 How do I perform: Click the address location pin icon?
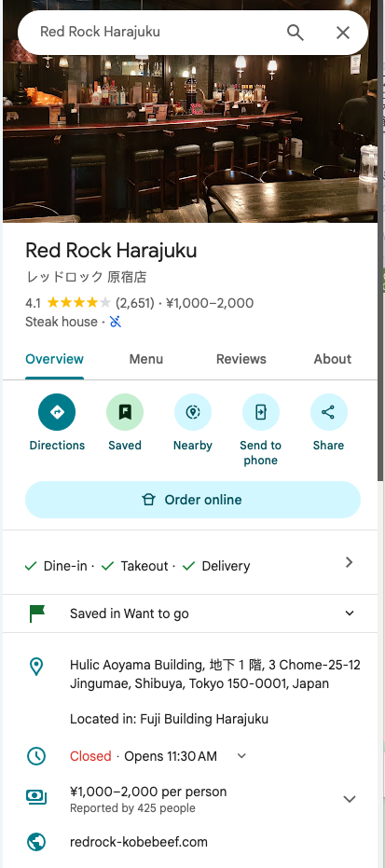coord(36,667)
